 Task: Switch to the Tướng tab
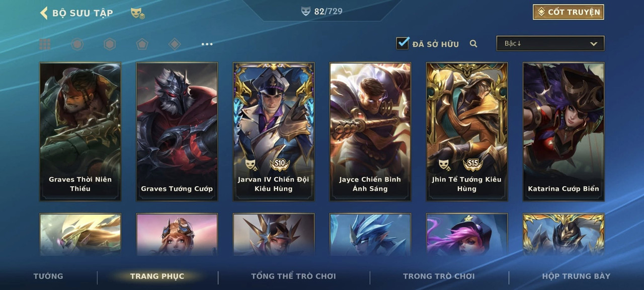tap(48, 276)
